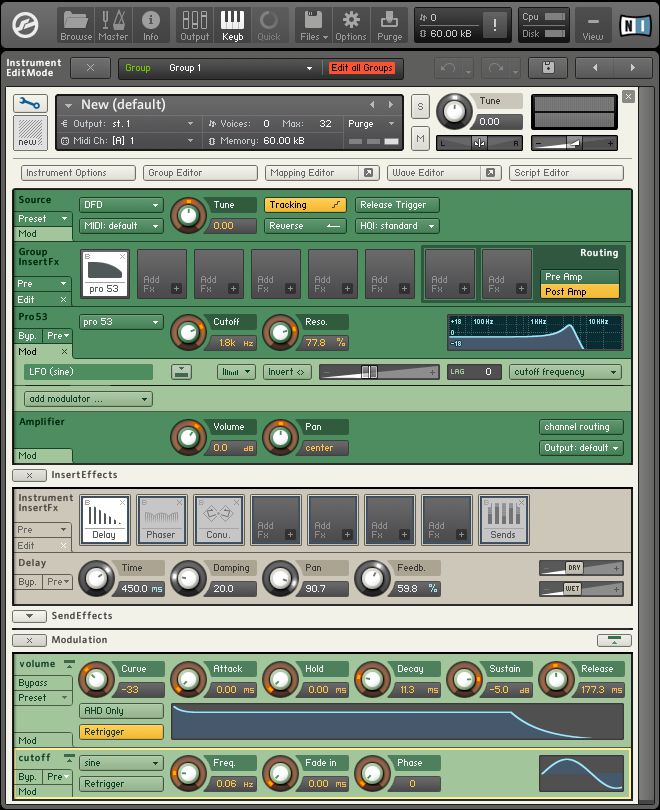Select the Sends effect slot
Viewport: 660px width, 810px height.
(x=504, y=520)
